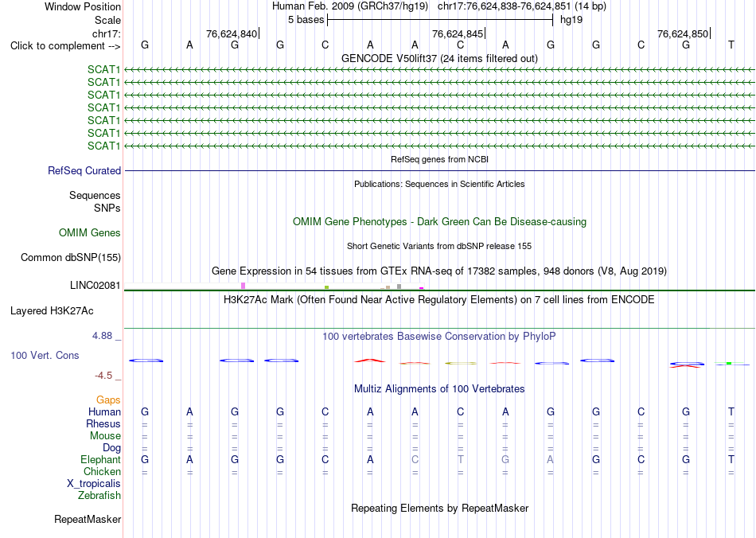Image resolution: width=756 pixels, height=538 pixels.
Task: Click the gray GTEx expression bar for LINC02081
Action: [399, 287]
